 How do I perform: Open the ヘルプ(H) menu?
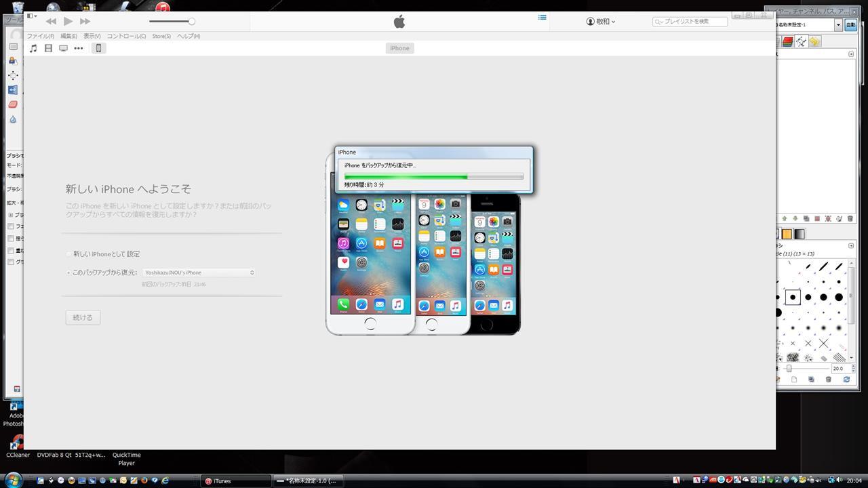[x=189, y=36]
